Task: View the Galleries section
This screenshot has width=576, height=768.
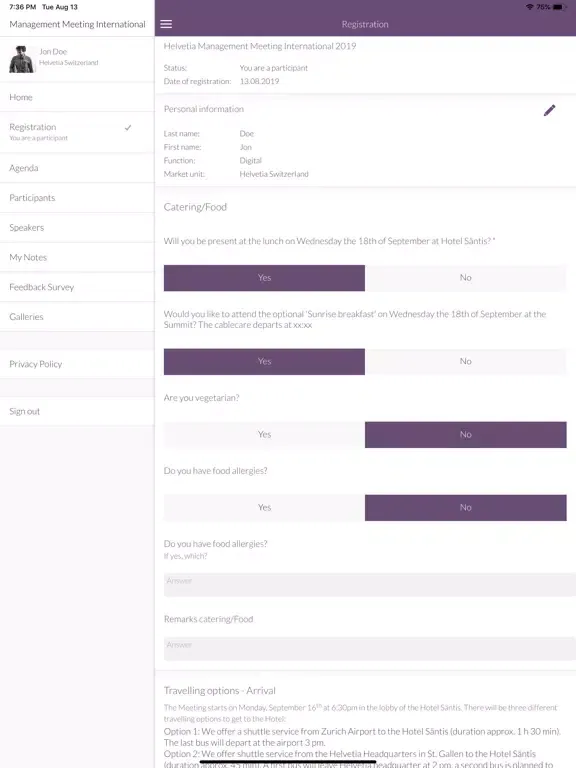Action: (77, 317)
